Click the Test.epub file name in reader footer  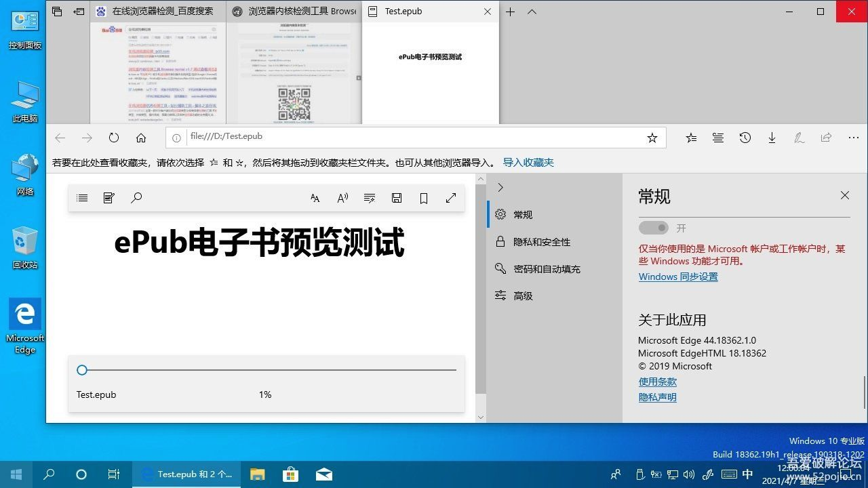click(96, 394)
